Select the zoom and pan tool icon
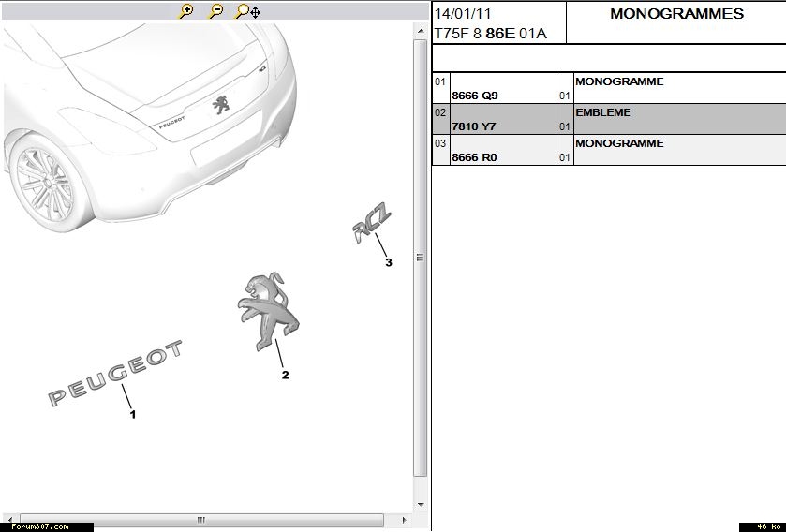 (247, 11)
